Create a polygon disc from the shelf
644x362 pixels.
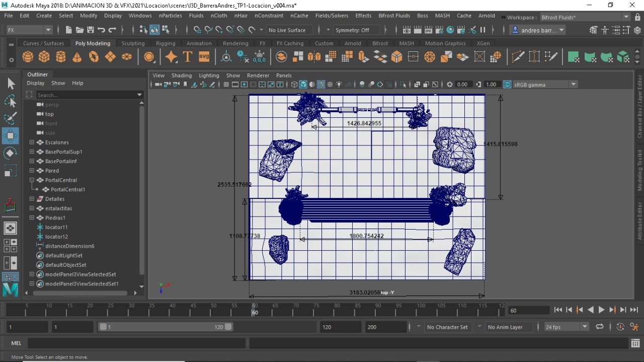[x=127, y=57]
